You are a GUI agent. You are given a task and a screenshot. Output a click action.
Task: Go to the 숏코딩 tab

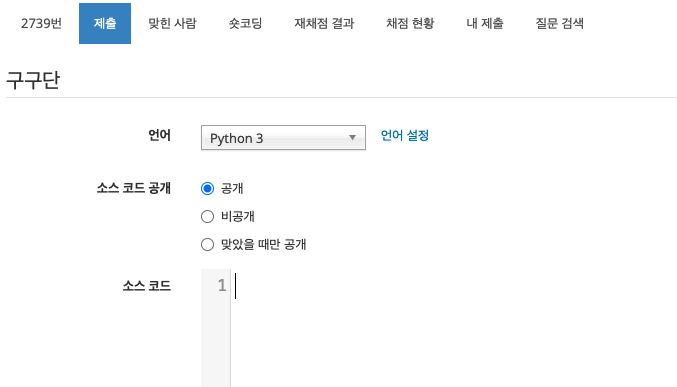[x=245, y=23]
